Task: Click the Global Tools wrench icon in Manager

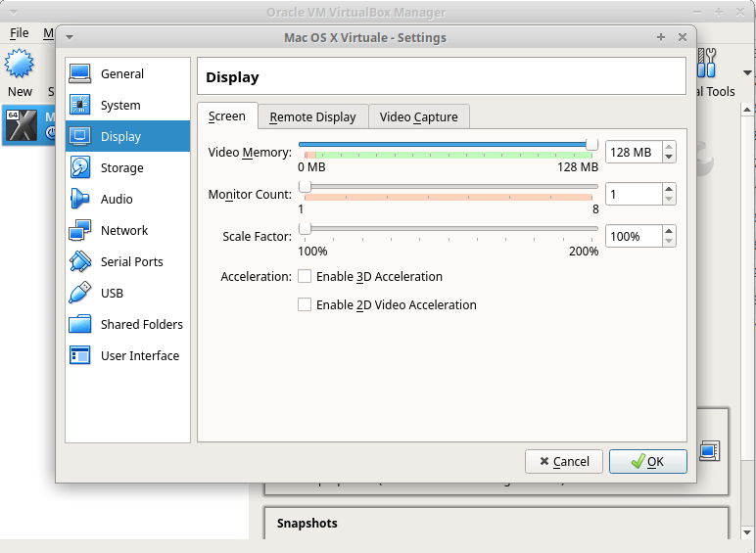Action: click(x=707, y=63)
